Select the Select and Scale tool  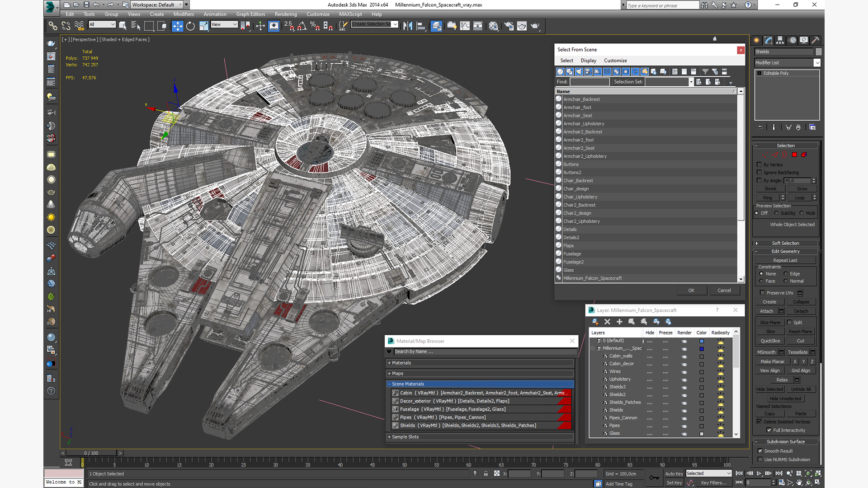coord(203,26)
